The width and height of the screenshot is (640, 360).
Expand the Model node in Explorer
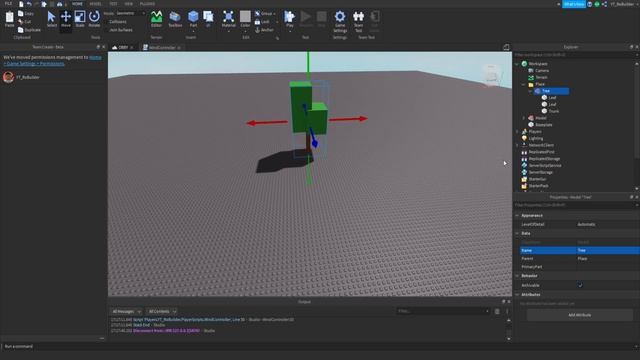click(x=524, y=118)
